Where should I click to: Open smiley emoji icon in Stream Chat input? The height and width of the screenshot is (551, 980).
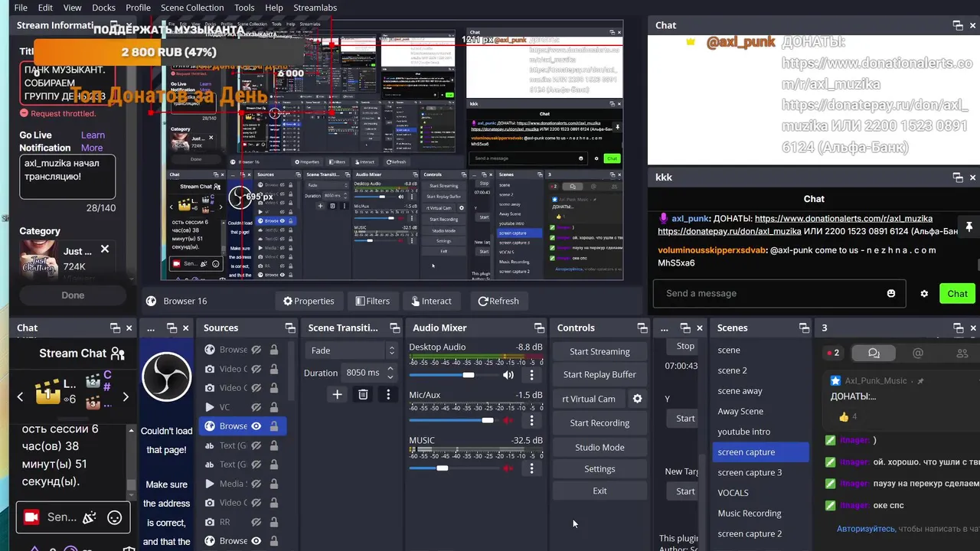(115, 517)
